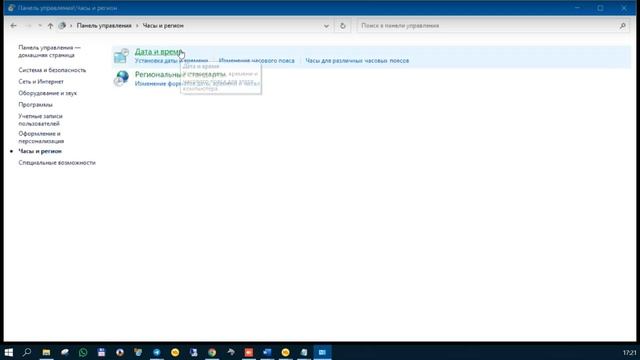This screenshot has height=360, width=640.
Task: Click the active Control Panel taskbar icon
Action: [322, 352]
